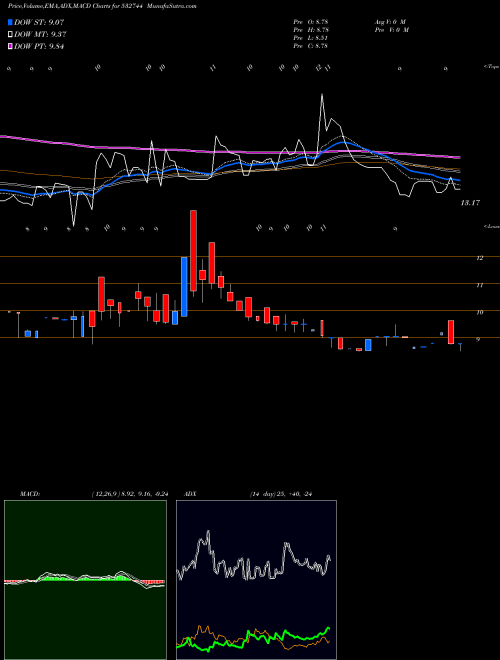Click the magenta DOW PT legend swatch
The width and height of the screenshot is (500, 660).
pos(11,47)
